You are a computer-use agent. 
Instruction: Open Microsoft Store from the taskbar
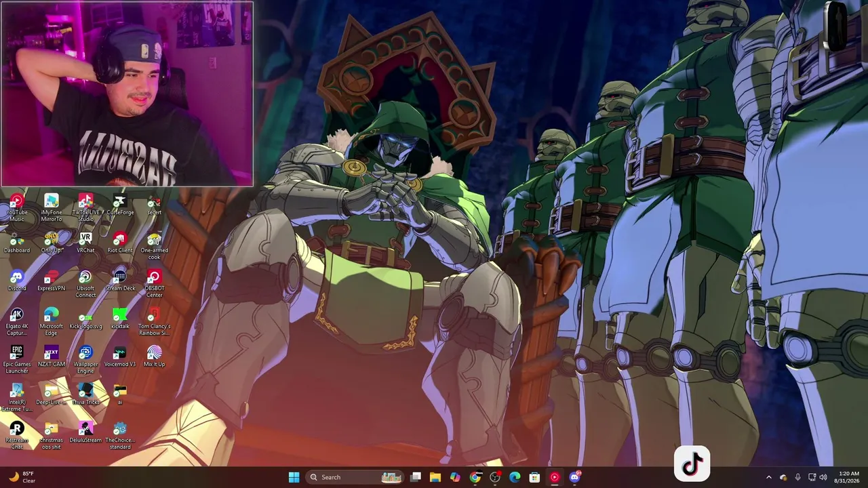pos(534,477)
